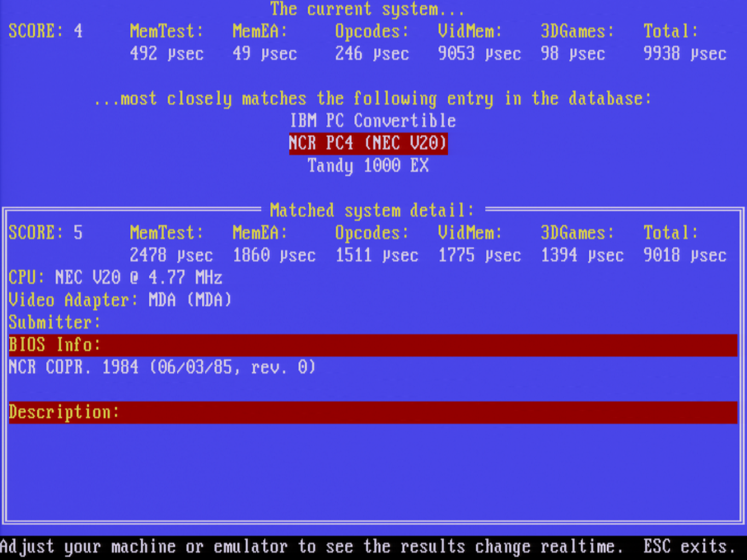Click the matched Opcodes value 1511 µsec

[x=377, y=255]
